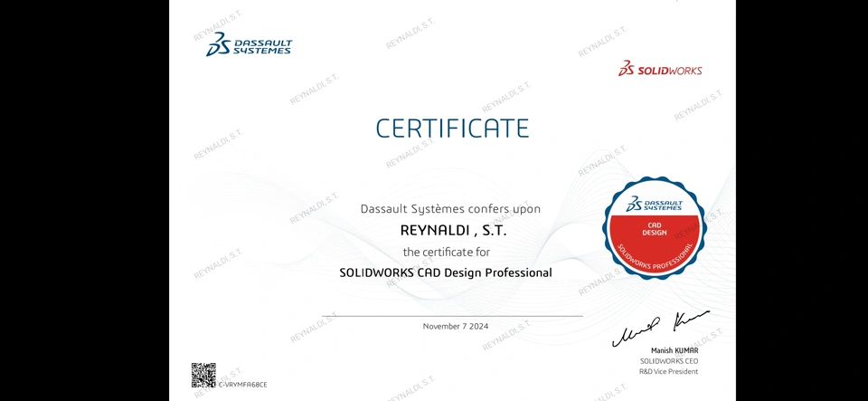Click "Dassault Systèmes confers upon" line
Image resolution: width=868 pixels, height=401 pixels.
click(450, 209)
